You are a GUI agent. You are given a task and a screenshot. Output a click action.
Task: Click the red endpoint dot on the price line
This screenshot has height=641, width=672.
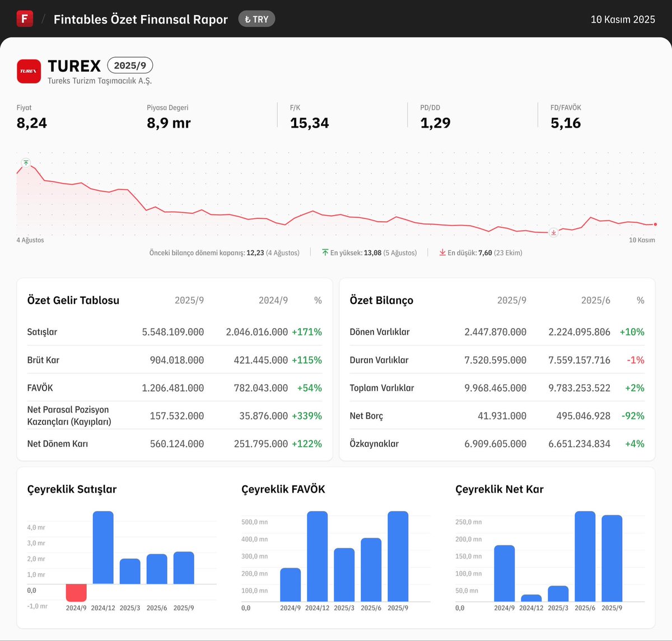(x=654, y=224)
